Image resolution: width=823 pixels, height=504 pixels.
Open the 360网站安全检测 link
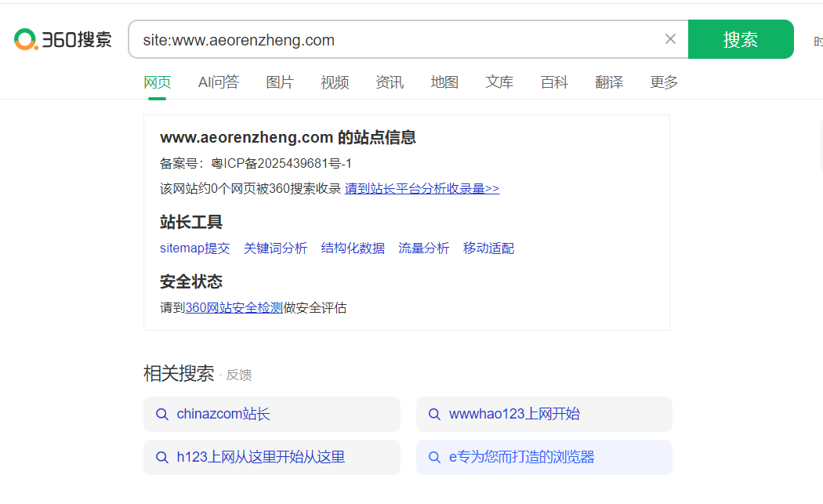point(234,308)
